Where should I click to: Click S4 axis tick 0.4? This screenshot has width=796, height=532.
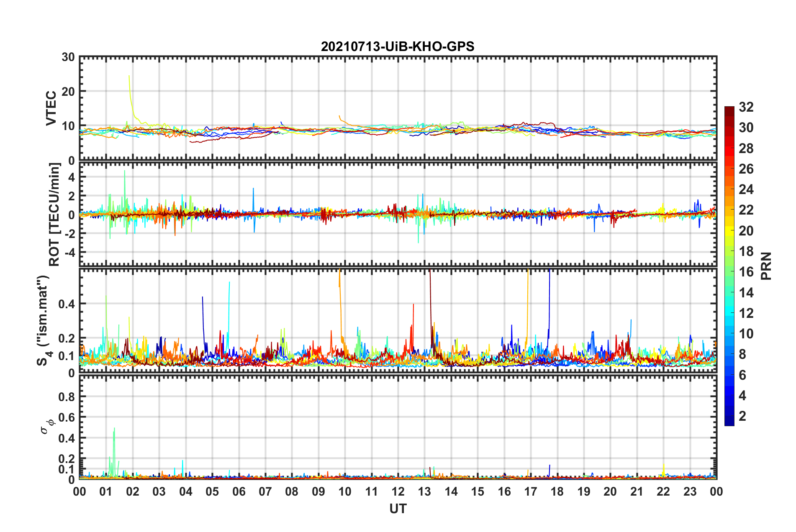67,304
